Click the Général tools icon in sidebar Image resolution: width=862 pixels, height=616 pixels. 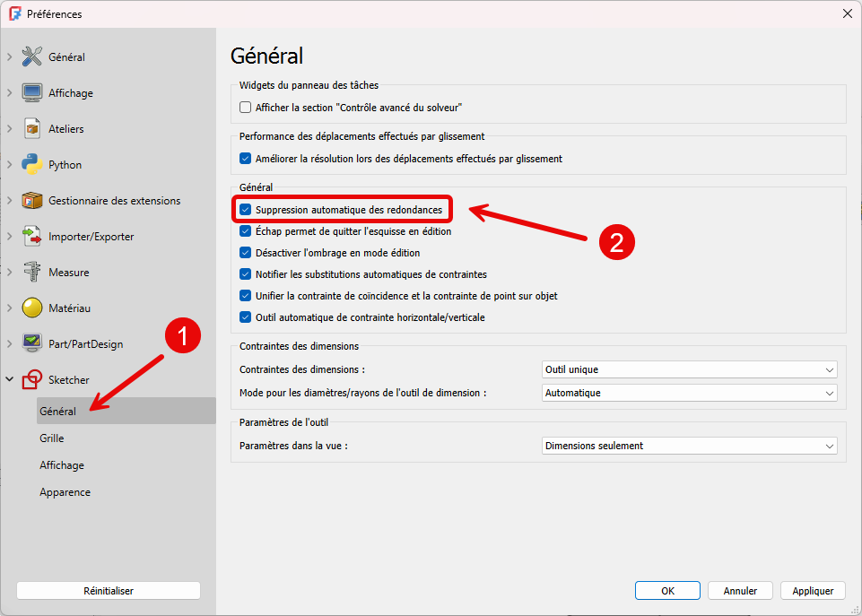pyautogui.click(x=32, y=56)
